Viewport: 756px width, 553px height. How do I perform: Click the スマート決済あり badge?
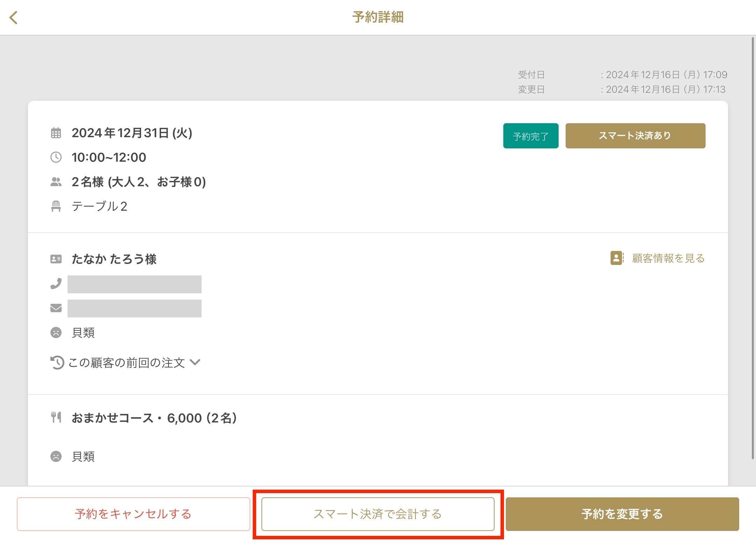pyautogui.click(x=635, y=136)
